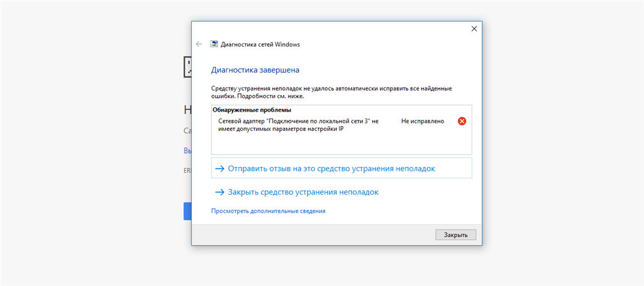Click the back arrow in the diagnostics dialog
The height and width of the screenshot is (286, 644).
point(199,45)
